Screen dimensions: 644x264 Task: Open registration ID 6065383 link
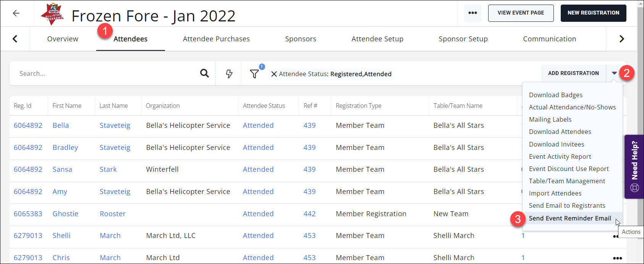(x=28, y=214)
